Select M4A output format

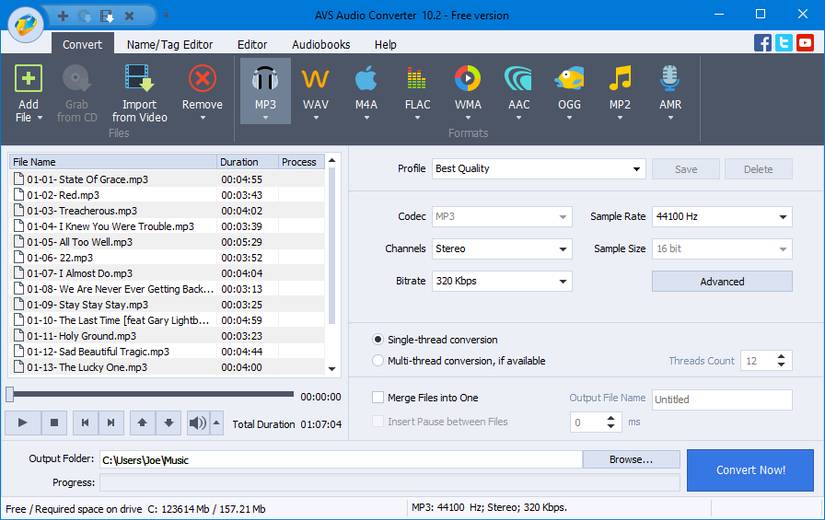(x=366, y=91)
